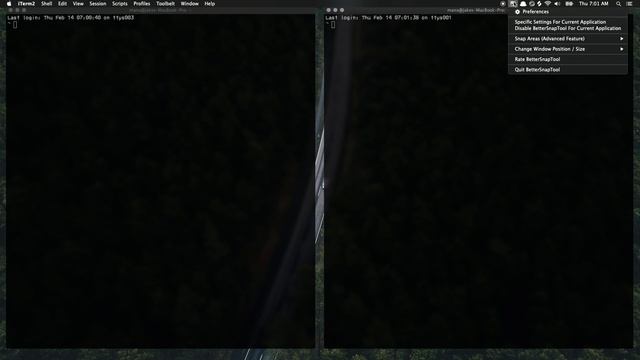Viewport: 640px width, 360px height.
Task: Click the left terminal's prompt cursor
Action: 15,25
